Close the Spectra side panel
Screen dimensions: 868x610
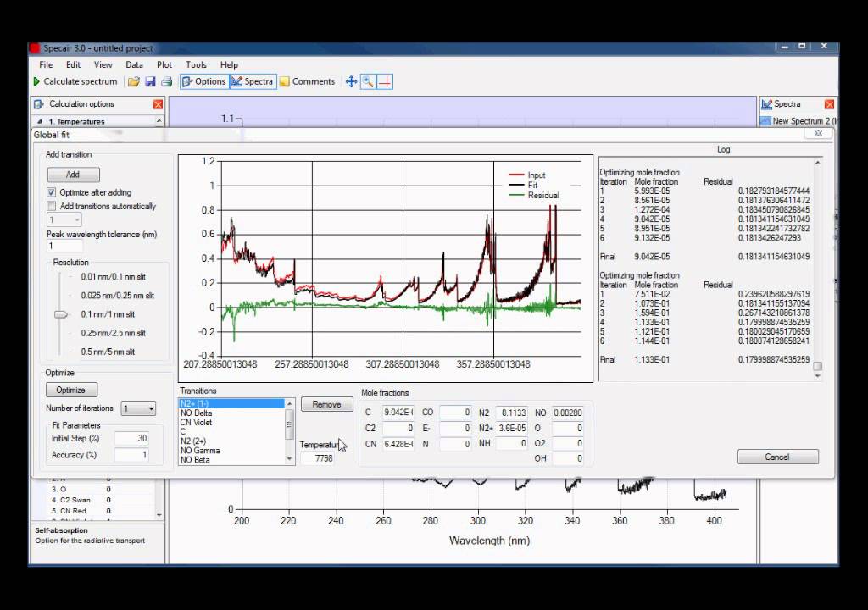click(x=829, y=104)
